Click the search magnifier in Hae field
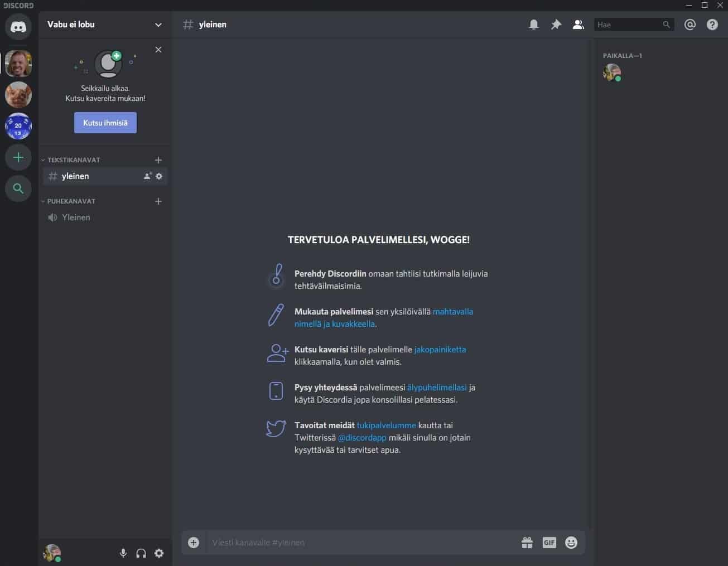Image resolution: width=728 pixels, height=566 pixels. coord(666,25)
